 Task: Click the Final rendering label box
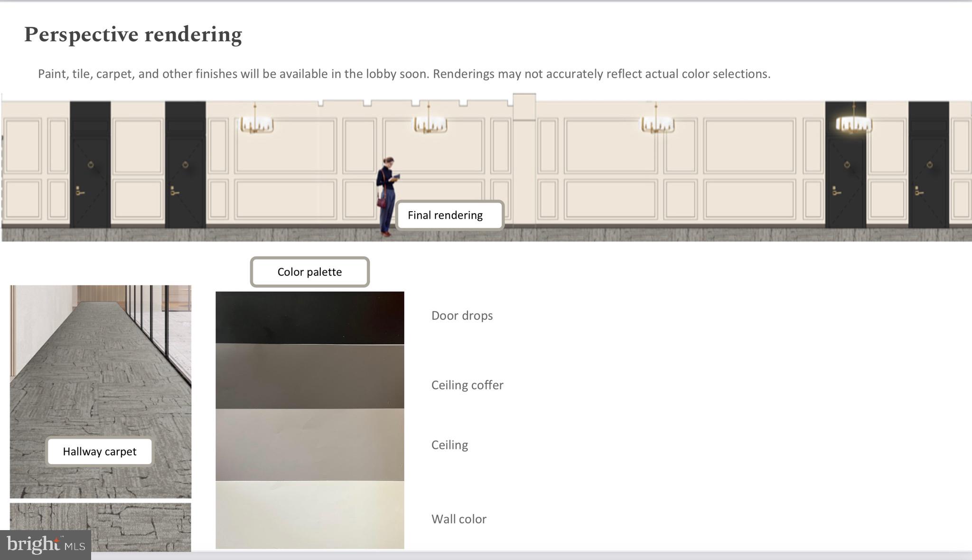point(449,215)
